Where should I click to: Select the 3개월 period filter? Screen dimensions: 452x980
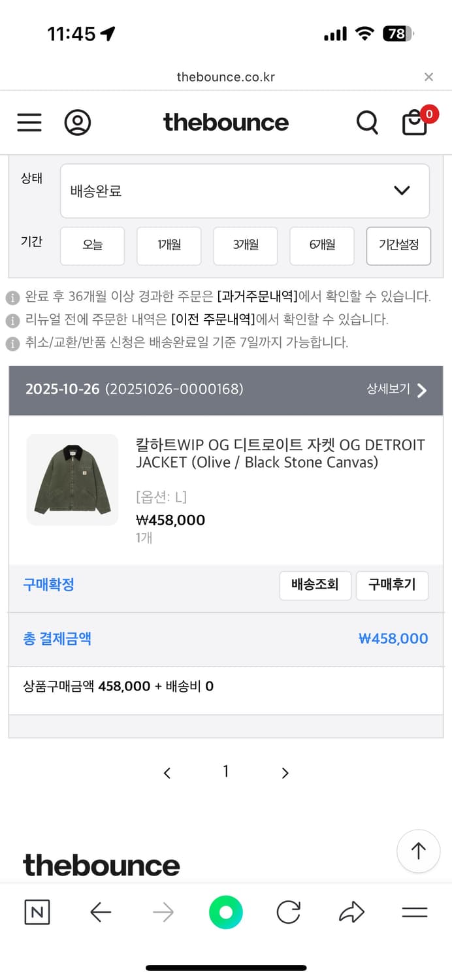[245, 246]
